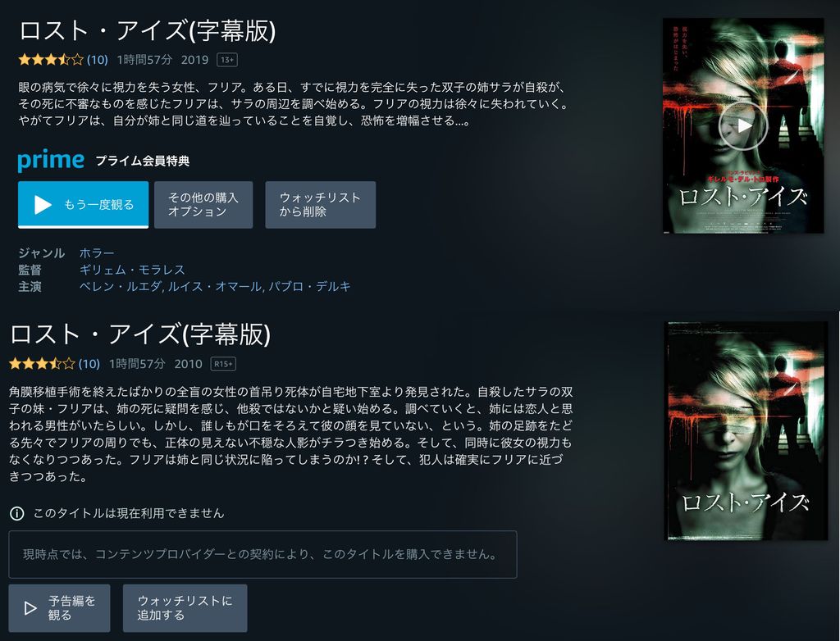840x641 pixels.
Task: Open the ホラー genre link
Action: coord(97,252)
